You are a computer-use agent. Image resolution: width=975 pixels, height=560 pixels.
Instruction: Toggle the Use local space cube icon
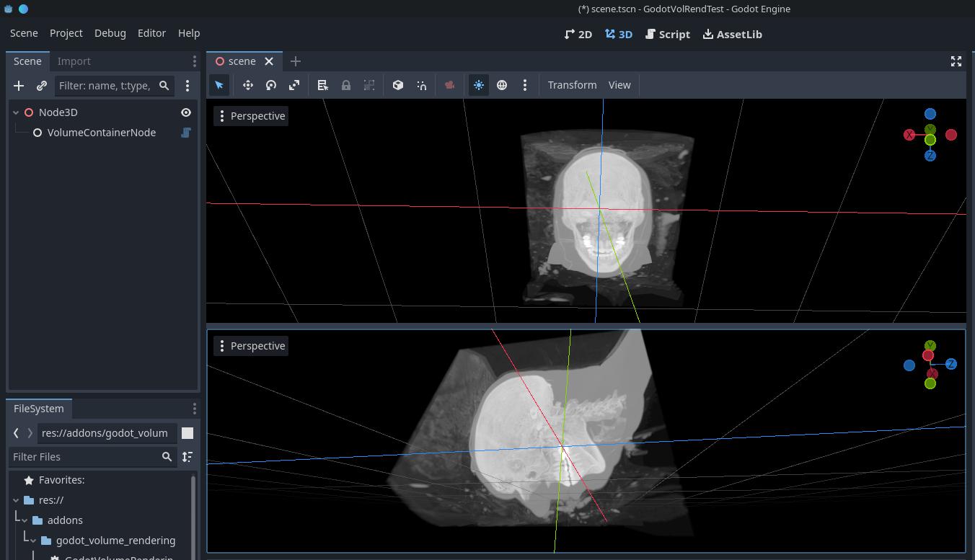(398, 85)
